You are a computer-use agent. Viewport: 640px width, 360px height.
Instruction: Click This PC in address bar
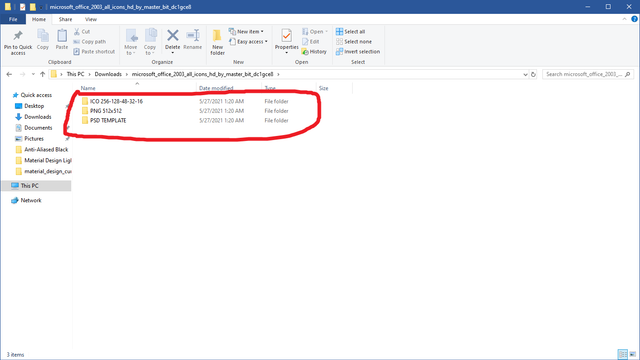[76, 74]
